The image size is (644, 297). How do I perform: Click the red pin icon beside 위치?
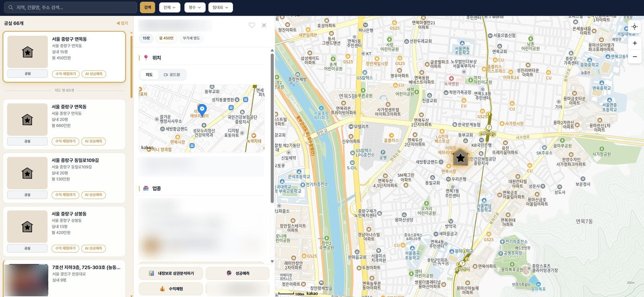tap(146, 57)
